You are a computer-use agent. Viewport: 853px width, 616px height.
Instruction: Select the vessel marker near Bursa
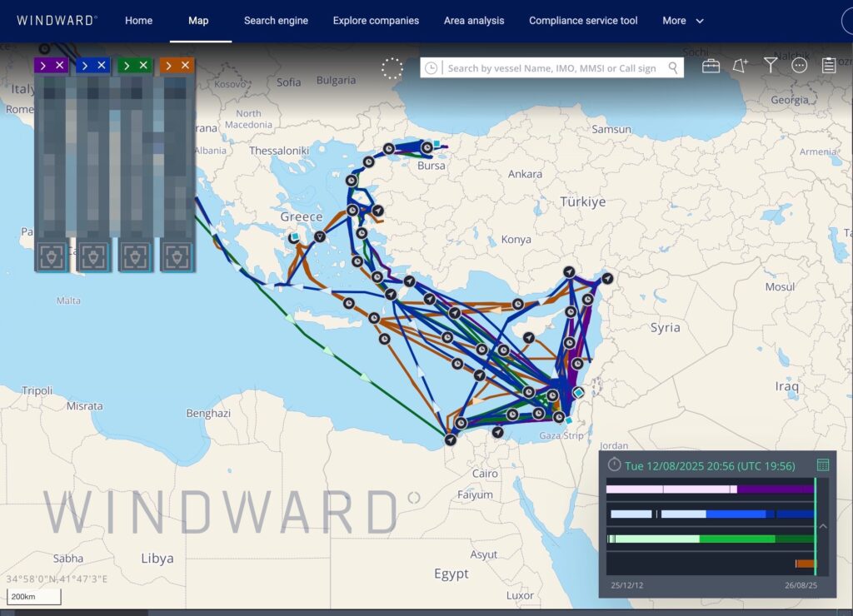427,147
